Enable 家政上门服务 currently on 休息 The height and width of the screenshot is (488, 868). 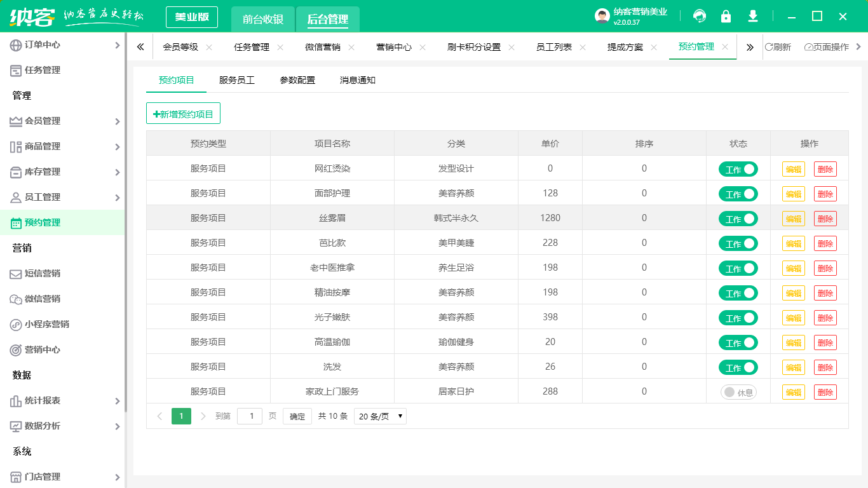point(738,391)
